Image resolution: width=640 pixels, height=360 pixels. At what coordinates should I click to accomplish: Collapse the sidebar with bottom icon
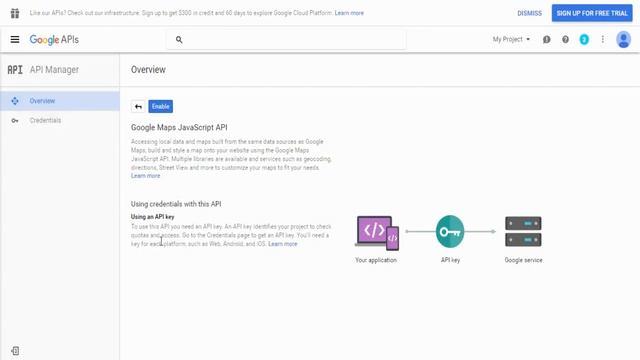(x=15, y=351)
